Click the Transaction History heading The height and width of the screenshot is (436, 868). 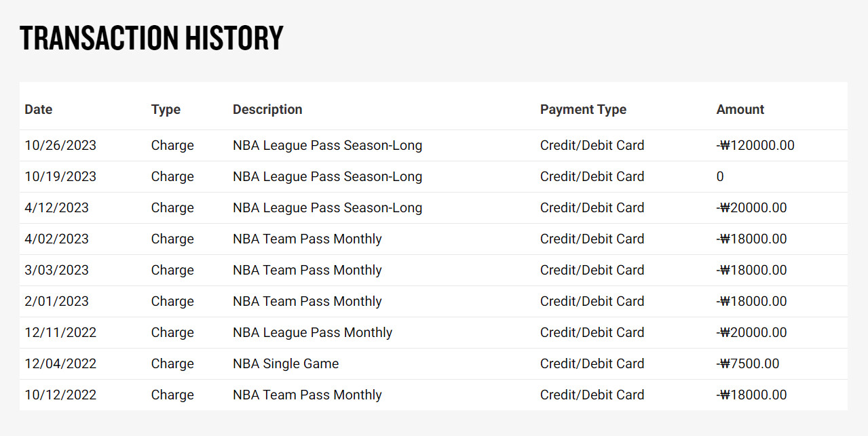[x=151, y=38]
